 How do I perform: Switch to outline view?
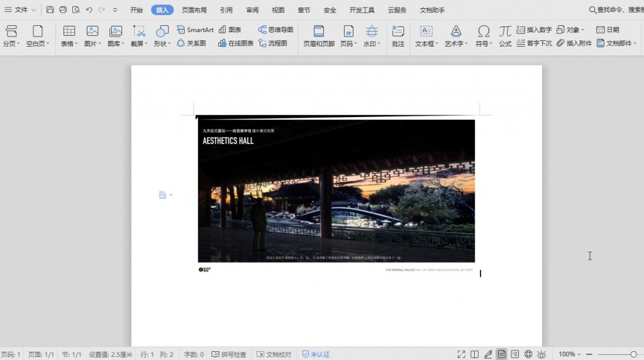pos(514,354)
